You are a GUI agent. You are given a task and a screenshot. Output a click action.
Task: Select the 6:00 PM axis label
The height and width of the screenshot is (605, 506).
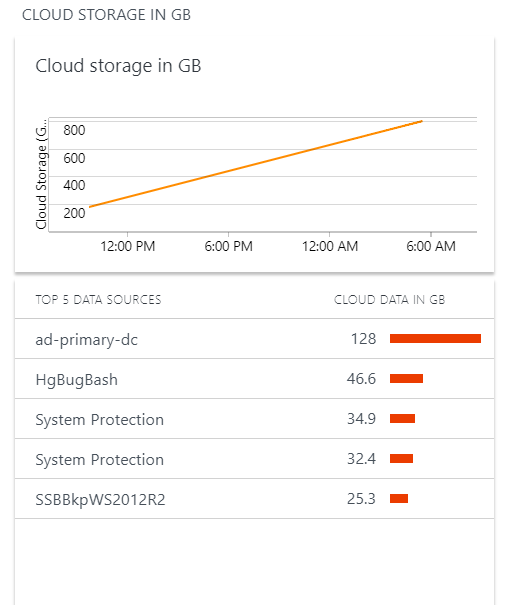coord(228,246)
